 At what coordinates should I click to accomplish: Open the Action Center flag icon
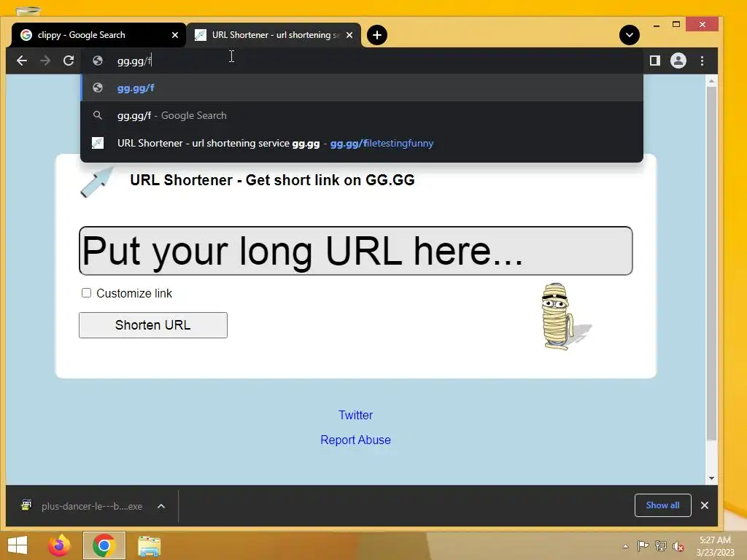click(643, 545)
